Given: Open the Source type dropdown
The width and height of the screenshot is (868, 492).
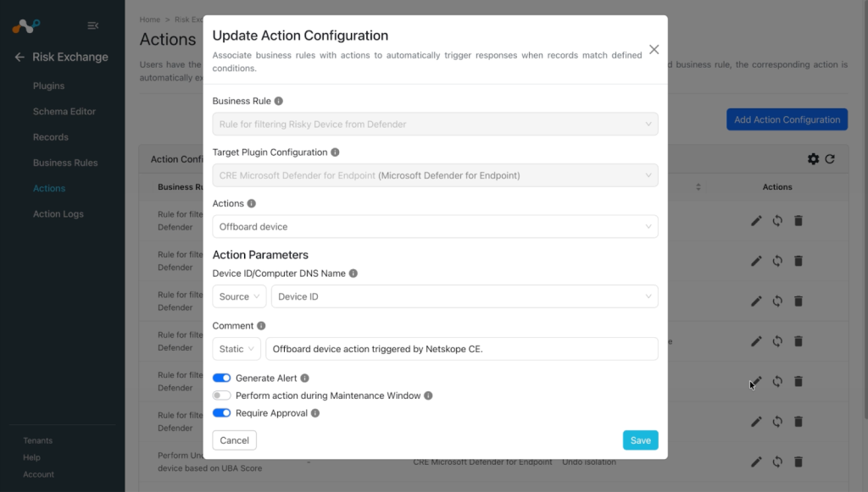Looking at the screenshot, I should (x=239, y=296).
